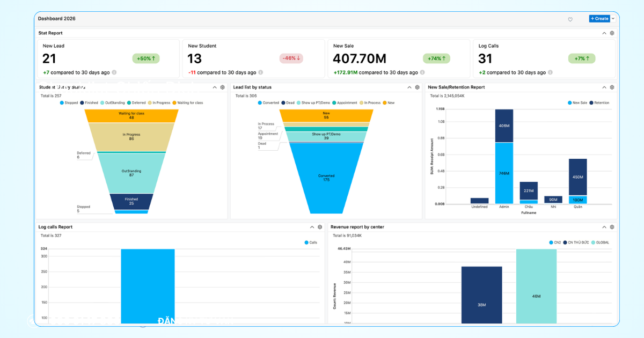The width and height of the screenshot is (644, 338).
Task: Toggle the Calls legend item
Action: click(311, 243)
